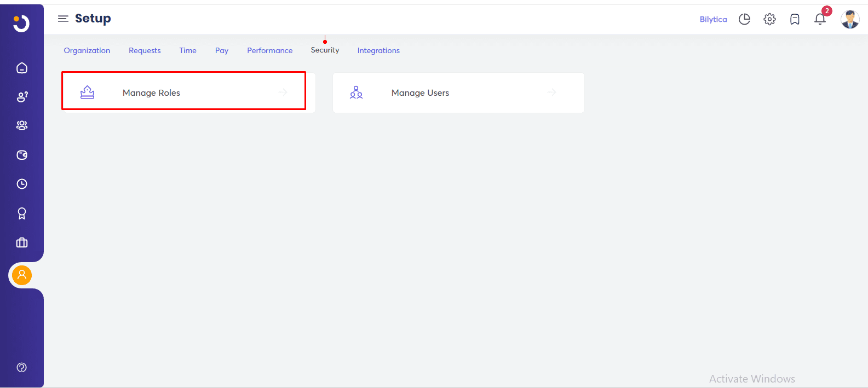Open the Manage Roles card

pos(188,92)
